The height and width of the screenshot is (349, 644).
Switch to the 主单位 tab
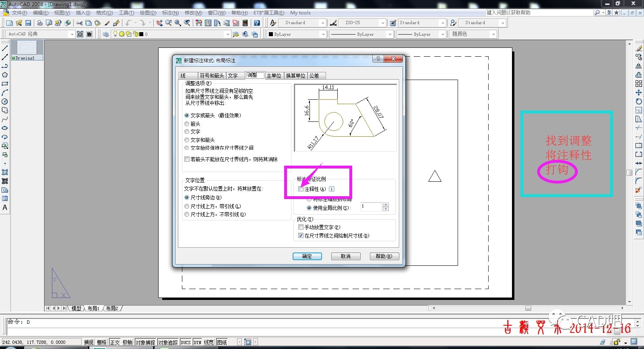point(274,76)
